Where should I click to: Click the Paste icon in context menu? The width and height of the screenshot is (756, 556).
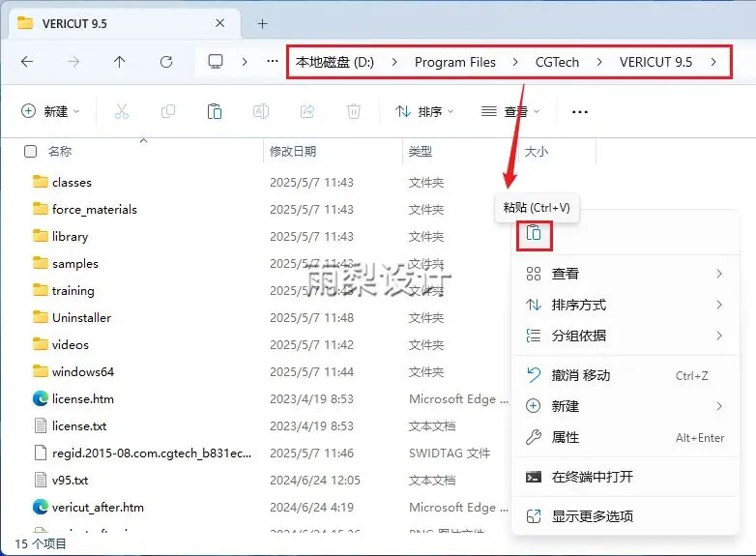(x=534, y=233)
